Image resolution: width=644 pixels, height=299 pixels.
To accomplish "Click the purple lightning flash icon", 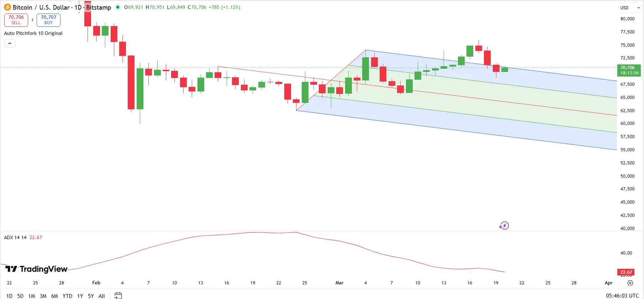I will pyautogui.click(x=504, y=226).
